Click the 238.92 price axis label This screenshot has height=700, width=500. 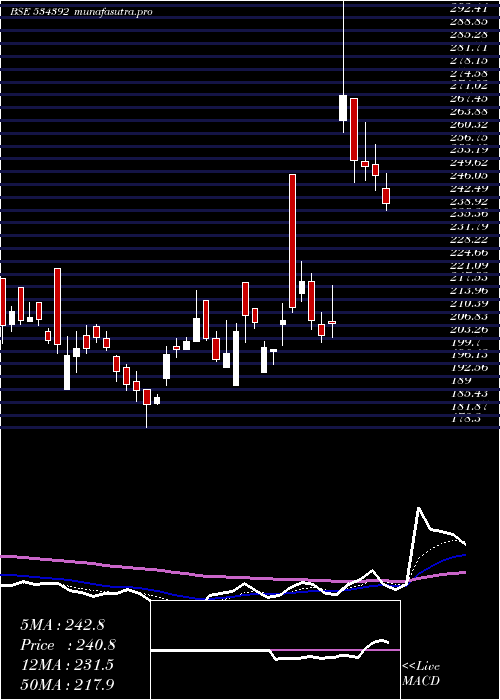(x=470, y=201)
